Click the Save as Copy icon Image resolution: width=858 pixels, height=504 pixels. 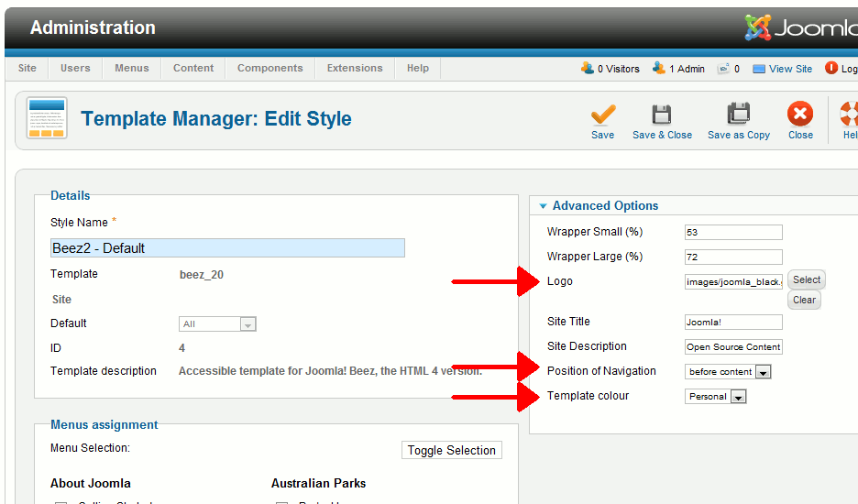[738, 115]
